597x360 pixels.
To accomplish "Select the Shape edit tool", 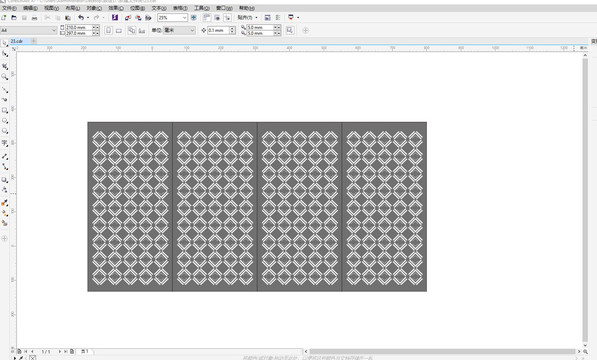I will click(5, 54).
